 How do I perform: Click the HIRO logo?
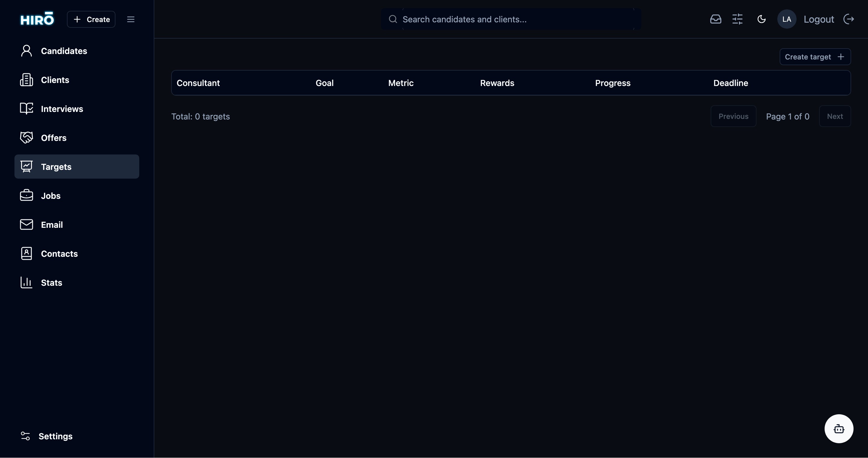coord(37,19)
